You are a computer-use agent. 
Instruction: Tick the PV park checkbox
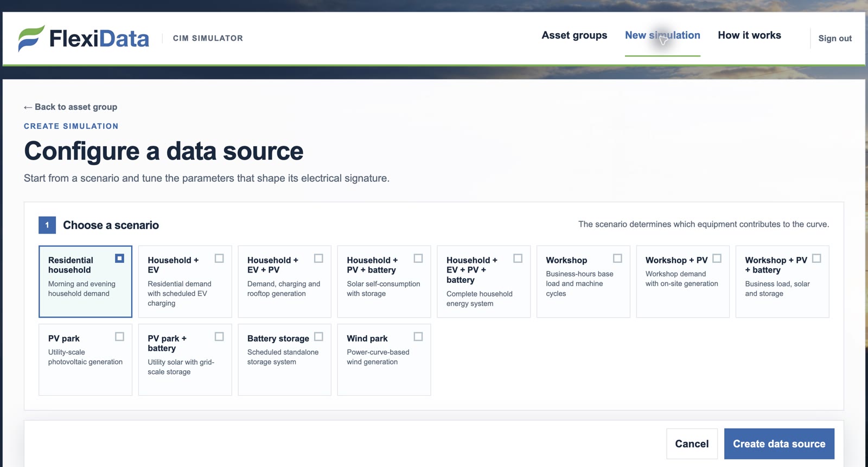pos(119,337)
